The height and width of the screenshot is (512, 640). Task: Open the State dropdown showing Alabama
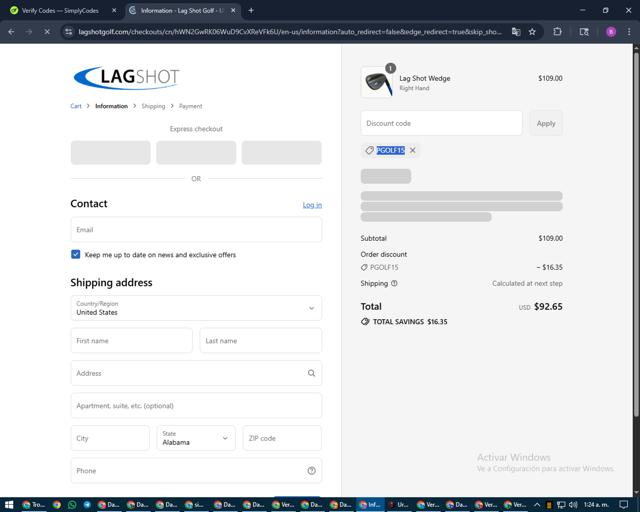(x=196, y=438)
